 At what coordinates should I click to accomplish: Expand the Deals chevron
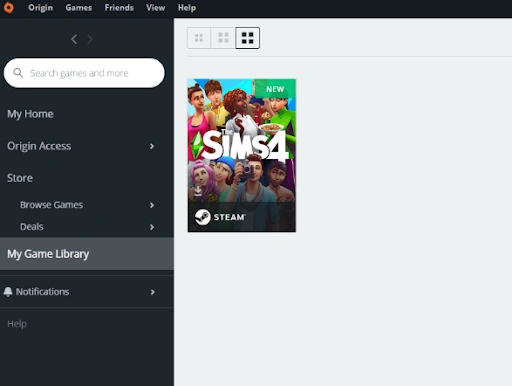coord(152,227)
